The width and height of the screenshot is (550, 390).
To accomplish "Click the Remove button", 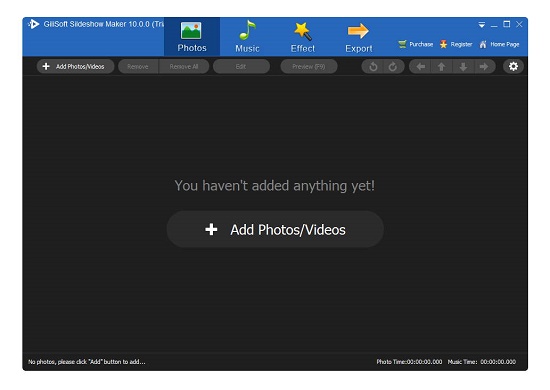I will coord(138,66).
